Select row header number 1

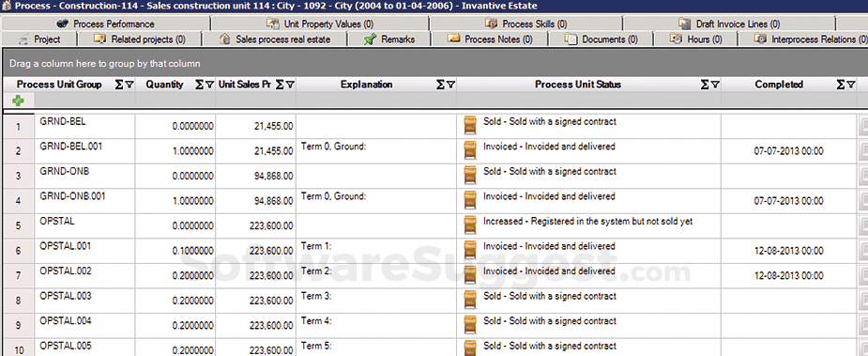(x=18, y=127)
